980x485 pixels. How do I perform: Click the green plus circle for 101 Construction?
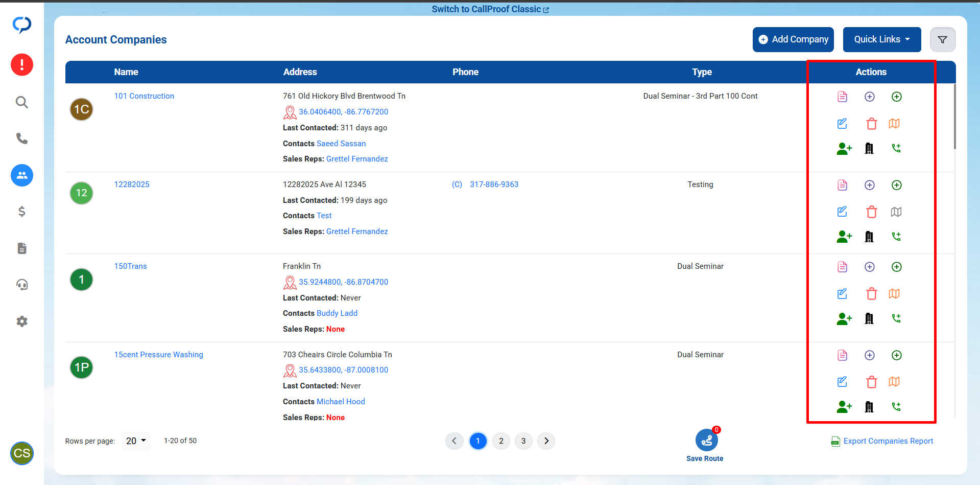897,97
